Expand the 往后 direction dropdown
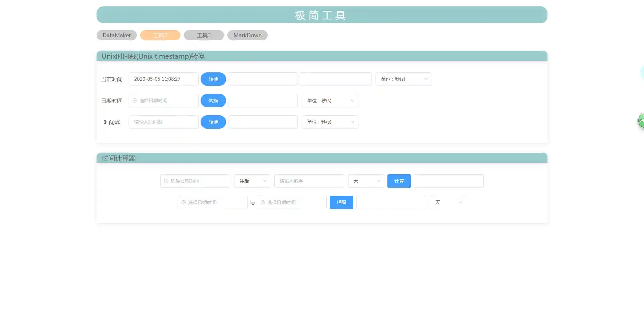This screenshot has width=644, height=314. click(x=252, y=181)
